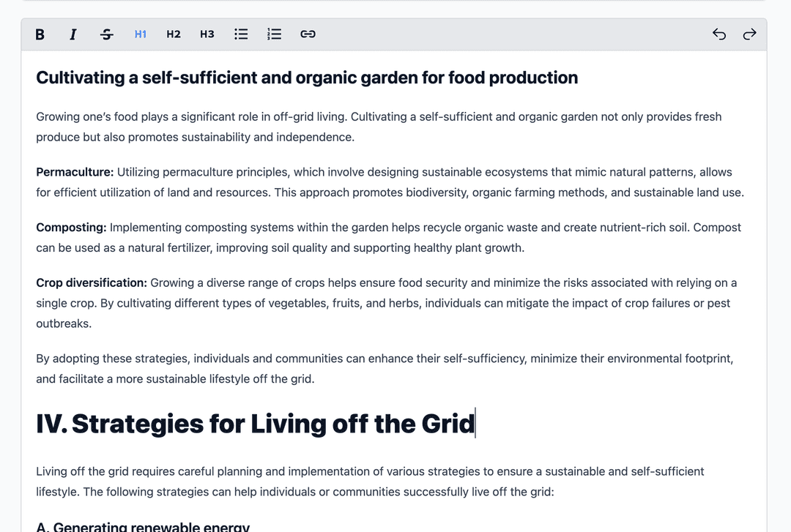The image size is (791, 532).
Task: Toggle off the active H1 heading style
Action: click(x=140, y=34)
